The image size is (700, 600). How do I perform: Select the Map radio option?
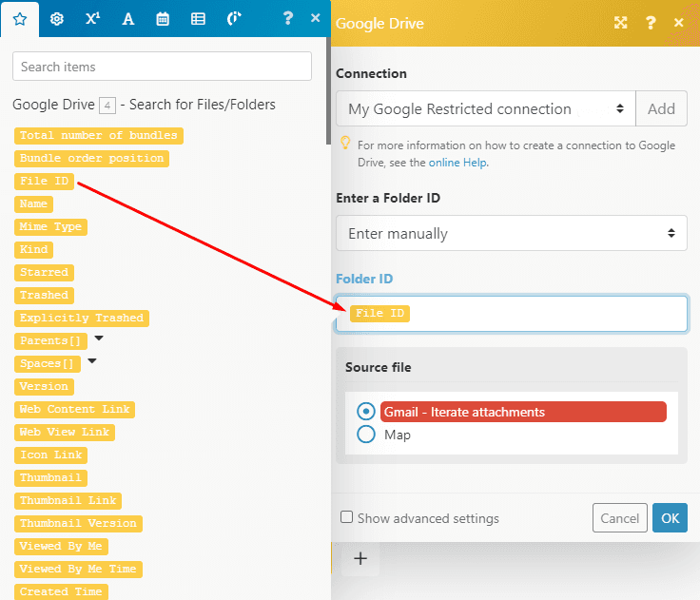pos(366,435)
